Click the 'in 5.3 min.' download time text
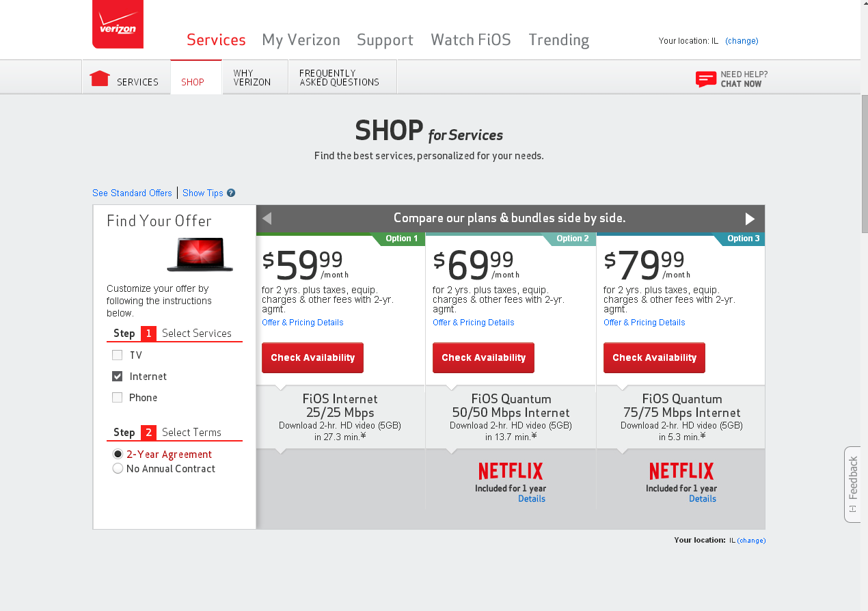This screenshot has height=611, width=868. point(683,437)
